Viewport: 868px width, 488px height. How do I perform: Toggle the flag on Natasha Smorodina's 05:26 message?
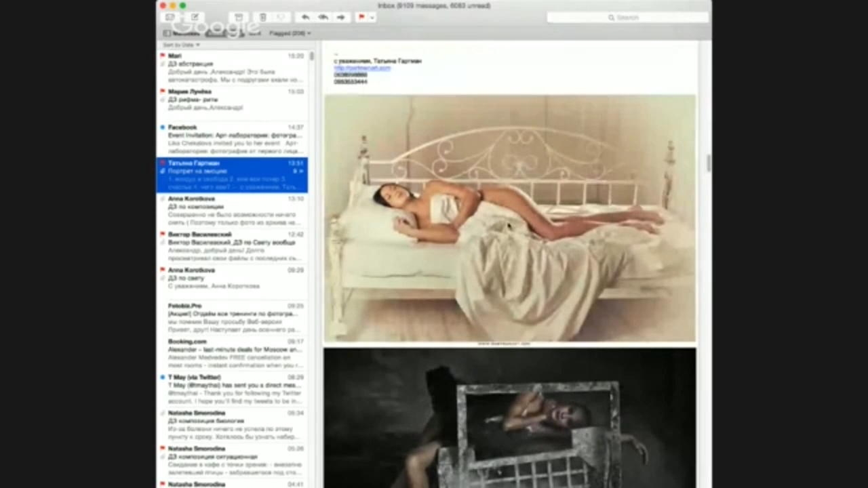[x=163, y=449]
